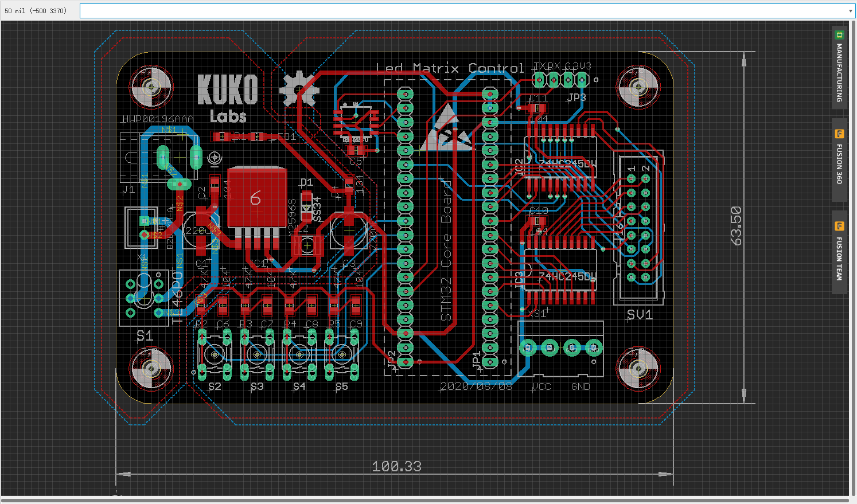Click the 'HWP00196AAA' part label
This screenshot has width=857, height=504.
pos(158,119)
